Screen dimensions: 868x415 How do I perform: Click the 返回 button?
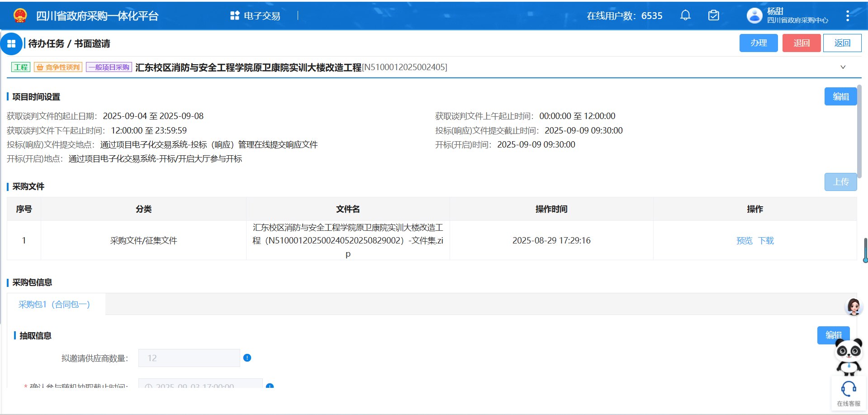click(842, 43)
